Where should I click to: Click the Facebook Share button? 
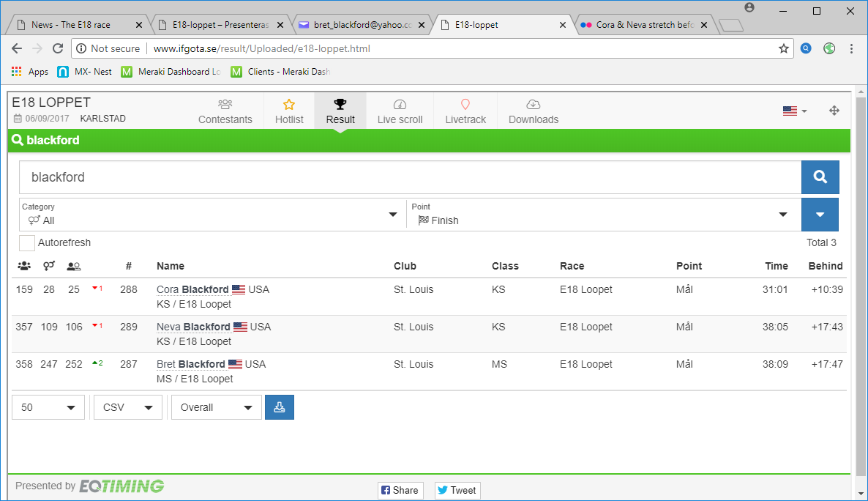point(400,490)
